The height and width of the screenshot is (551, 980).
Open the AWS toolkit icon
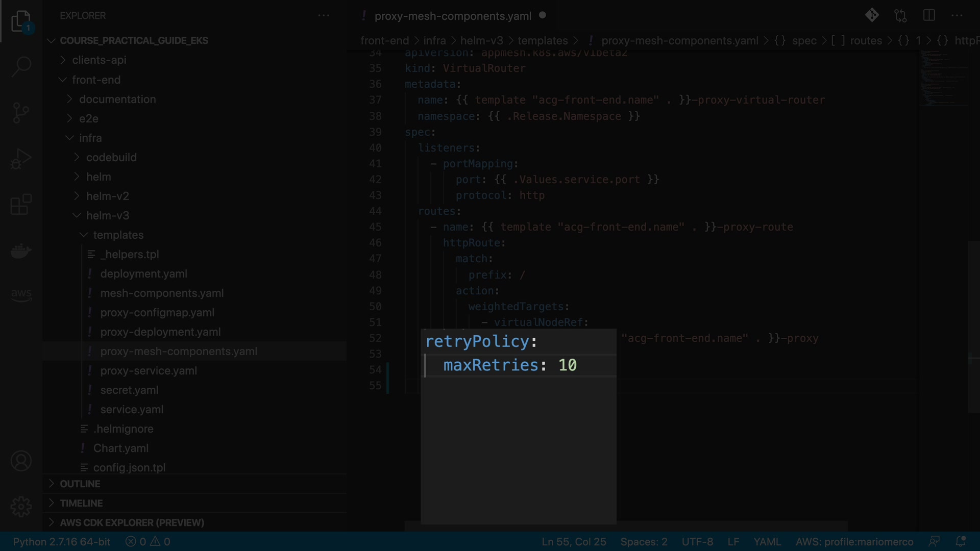pyautogui.click(x=21, y=294)
